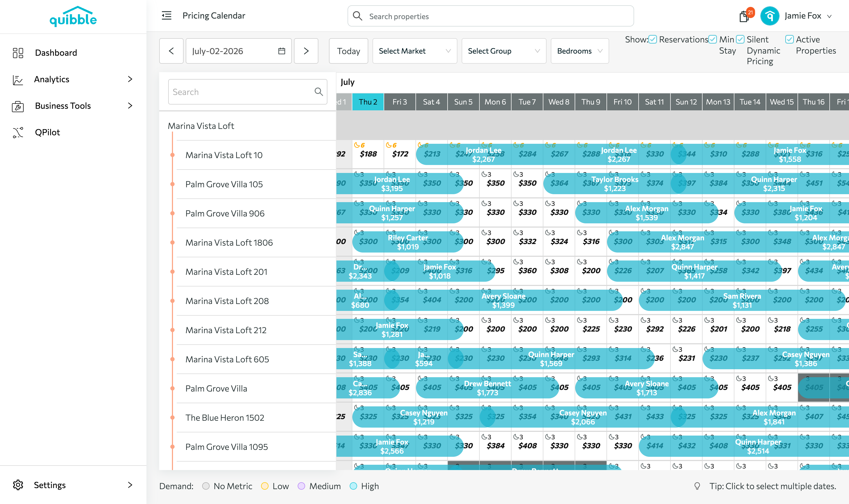Click the Today button
This screenshot has height=504, width=849.
pos(348,51)
